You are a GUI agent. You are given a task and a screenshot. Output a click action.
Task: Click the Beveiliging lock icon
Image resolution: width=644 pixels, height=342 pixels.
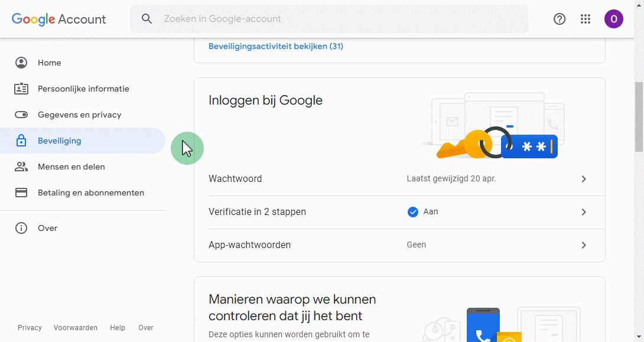pos(21,141)
